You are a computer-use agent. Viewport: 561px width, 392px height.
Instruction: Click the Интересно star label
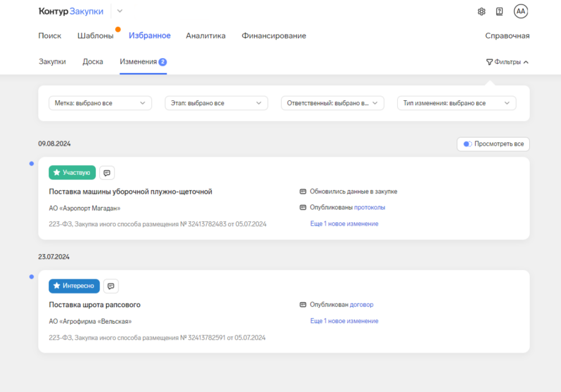point(74,286)
